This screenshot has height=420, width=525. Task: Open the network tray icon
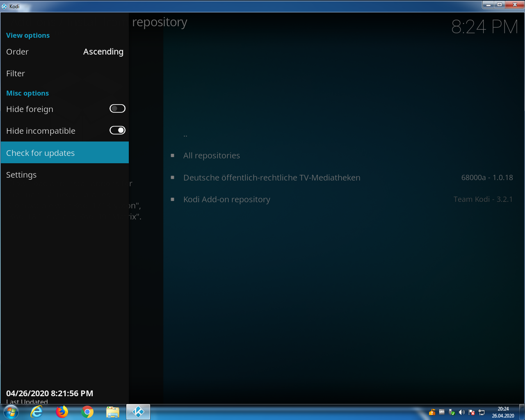click(x=482, y=412)
